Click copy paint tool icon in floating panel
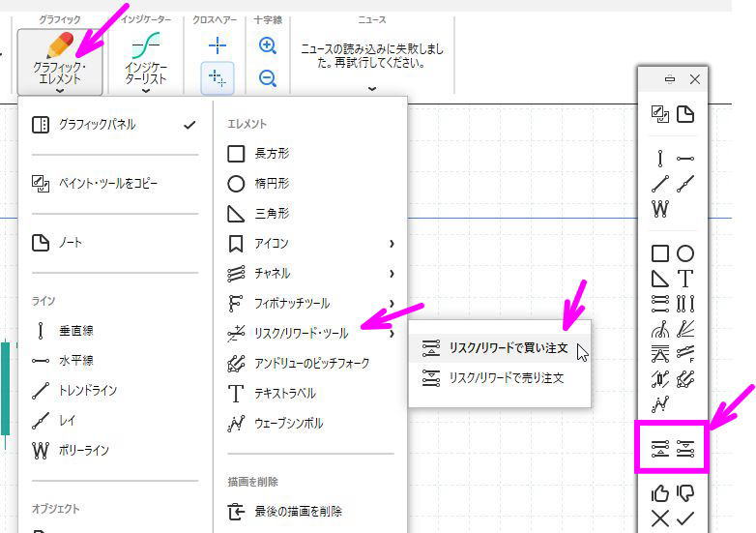This screenshot has height=533, width=756. click(x=660, y=115)
